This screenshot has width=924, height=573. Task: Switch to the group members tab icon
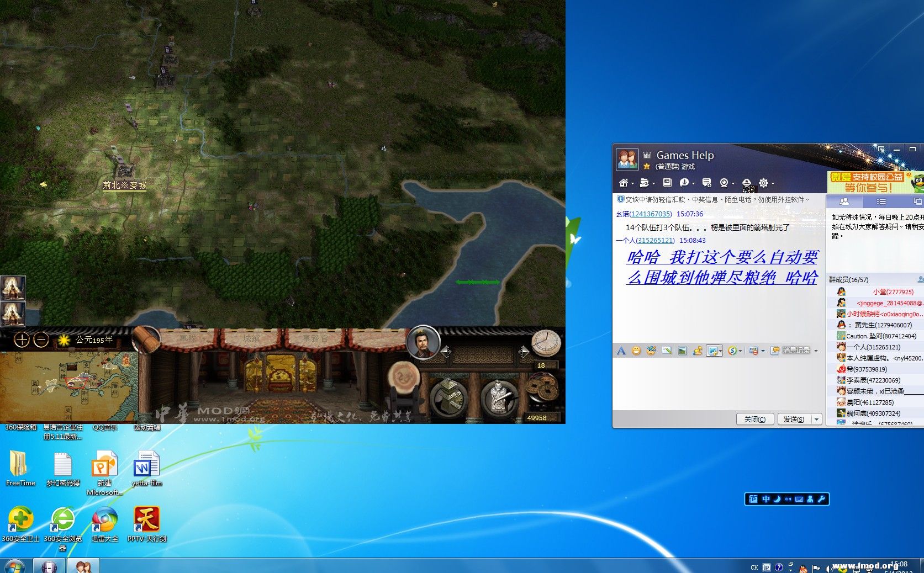[x=844, y=201]
